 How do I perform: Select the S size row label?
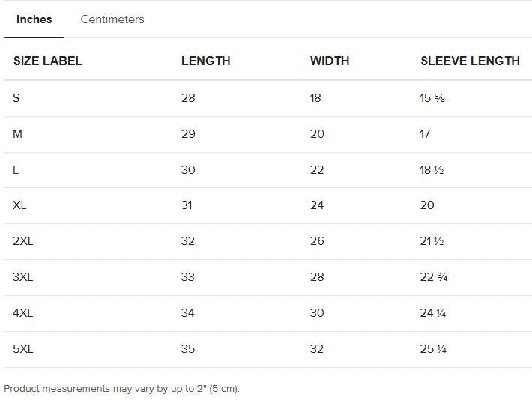[16, 98]
